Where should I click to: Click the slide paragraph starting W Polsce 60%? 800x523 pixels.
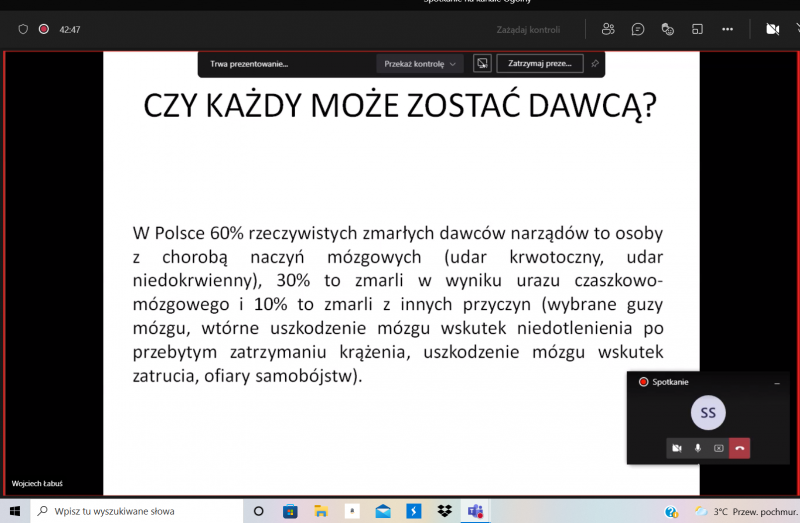pyautogui.click(x=398, y=304)
